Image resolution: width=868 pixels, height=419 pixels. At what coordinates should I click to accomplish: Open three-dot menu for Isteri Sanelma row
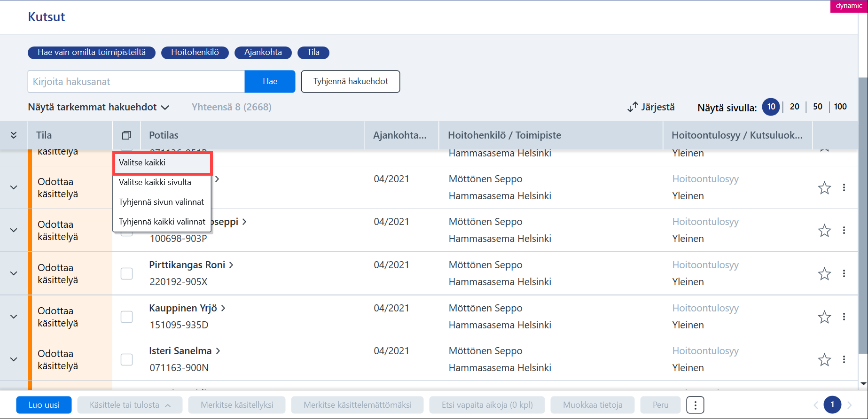[844, 359]
